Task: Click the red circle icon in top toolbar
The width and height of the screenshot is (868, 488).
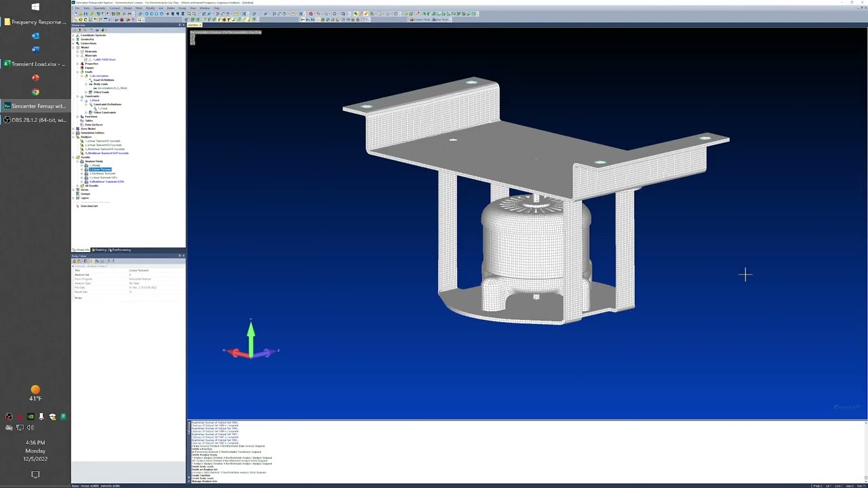Action: [311, 14]
